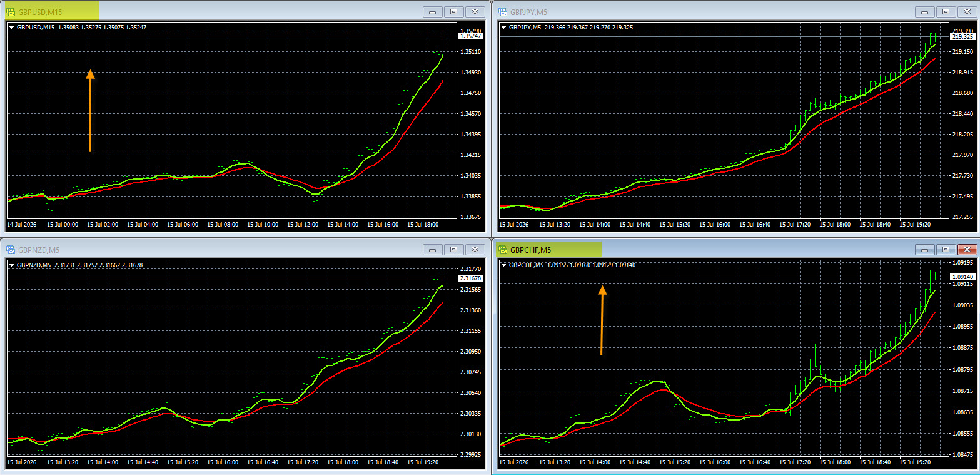This screenshot has height=475, width=980.
Task: Close the GBPNZD,M5 chart window
Action: pos(475,249)
